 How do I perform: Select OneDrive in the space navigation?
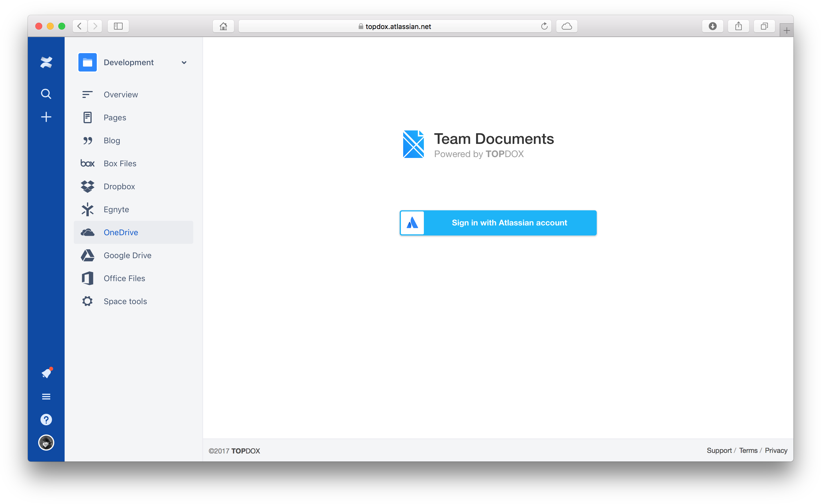(x=121, y=232)
